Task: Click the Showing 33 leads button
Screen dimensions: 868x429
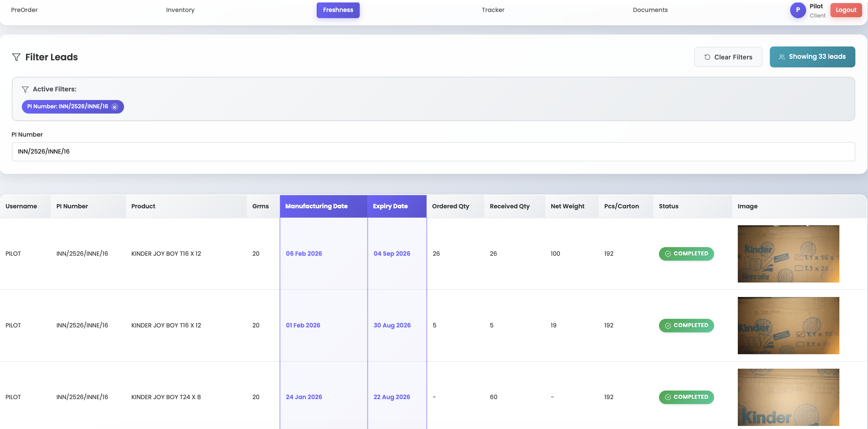Action: pos(812,57)
